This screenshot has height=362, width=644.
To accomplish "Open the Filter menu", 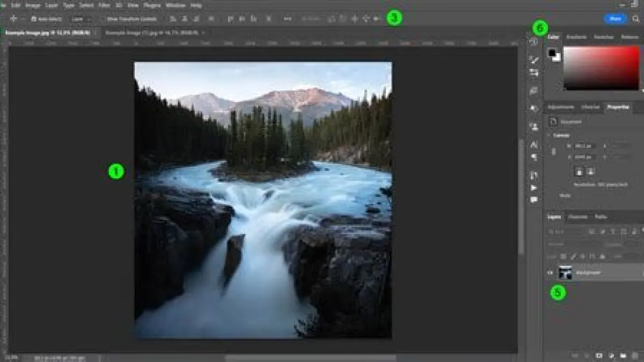I will pos(104,5).
